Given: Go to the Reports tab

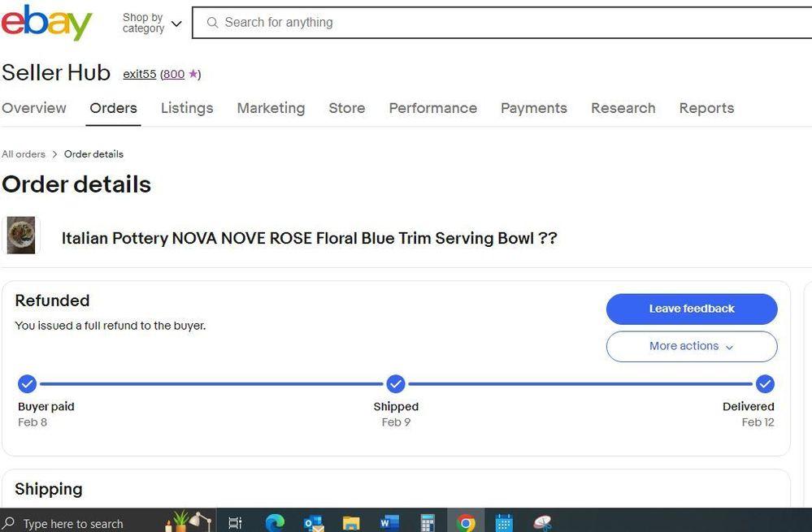Looking at the screenshot, I should point(707,108).
